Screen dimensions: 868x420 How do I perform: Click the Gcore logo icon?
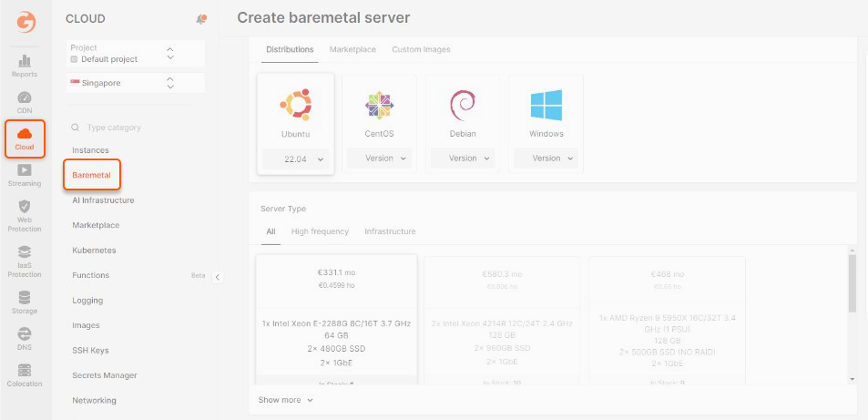click(x=26, y=22)
